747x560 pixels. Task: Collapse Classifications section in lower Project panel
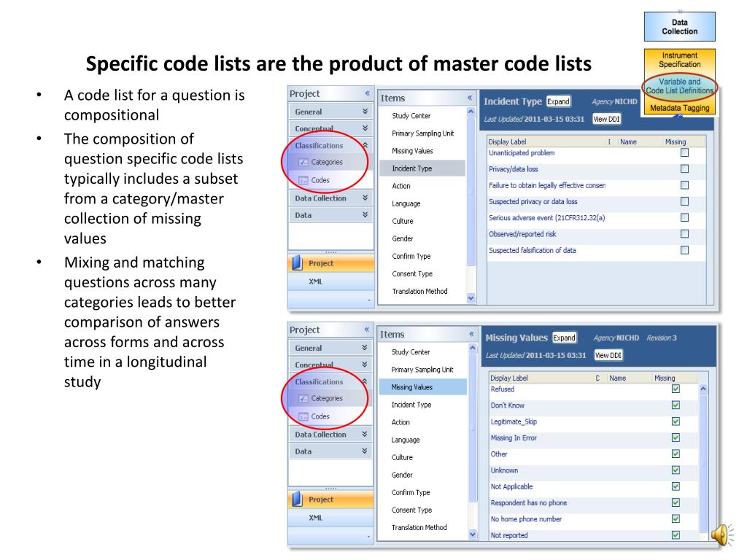coord(365,381)
